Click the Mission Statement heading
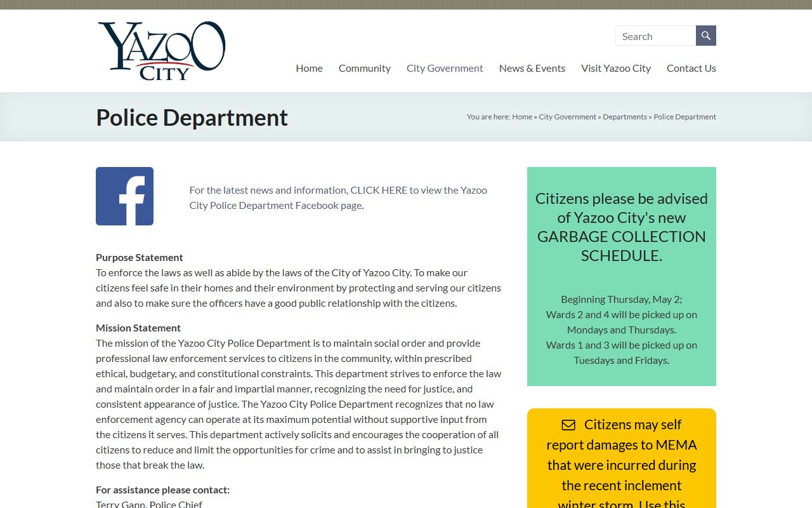The height and width of the screenshot is (508, 812). tap(138, 328)
